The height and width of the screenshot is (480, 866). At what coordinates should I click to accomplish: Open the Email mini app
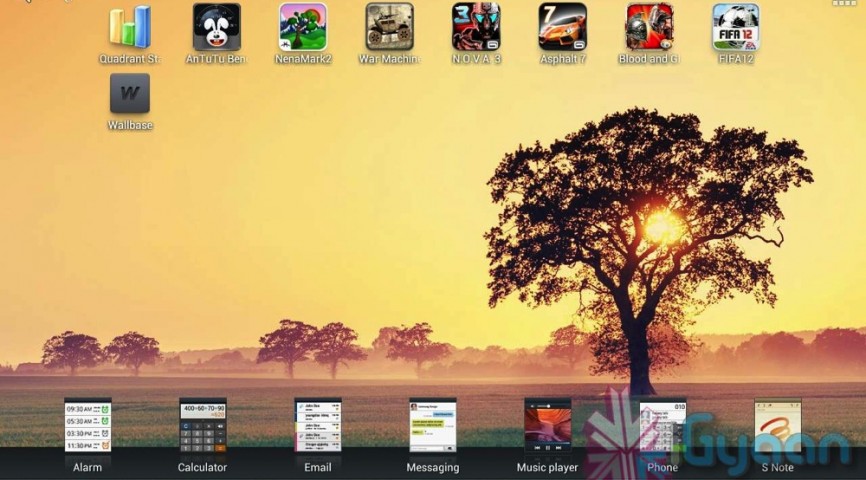point(318,424)
